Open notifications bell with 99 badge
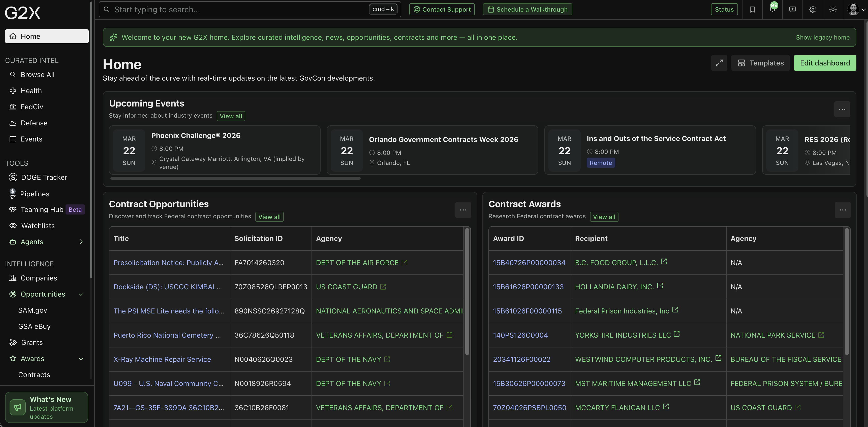This screenshot has height=427, width=868. pyautogui.click(x=772, y=9)
